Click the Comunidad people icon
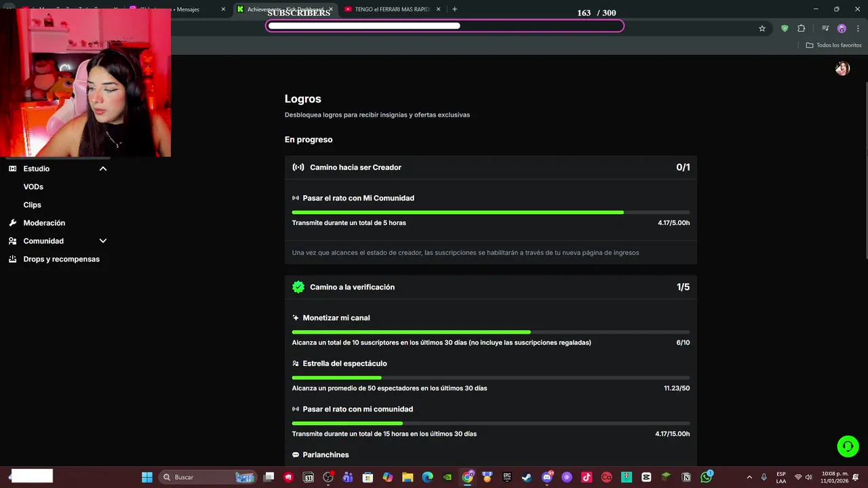Screen dimensions: 868x488 (x=13, y=241)
